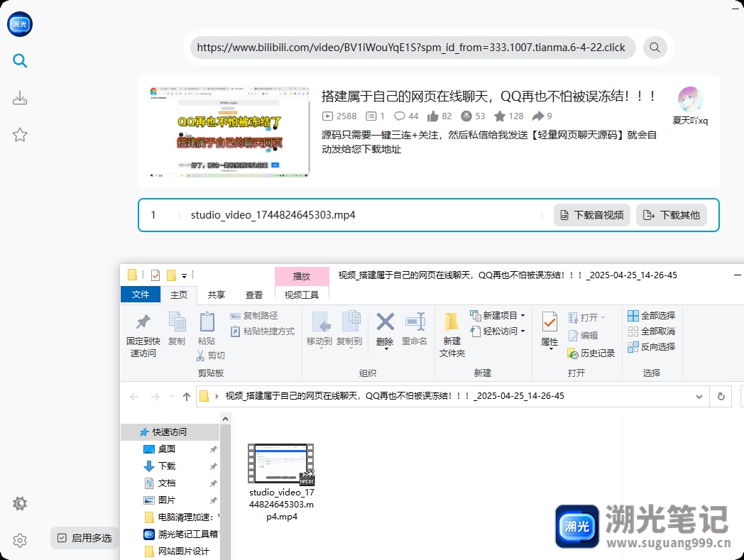Click the 粘贴 ribbon icon

[207, 322]
